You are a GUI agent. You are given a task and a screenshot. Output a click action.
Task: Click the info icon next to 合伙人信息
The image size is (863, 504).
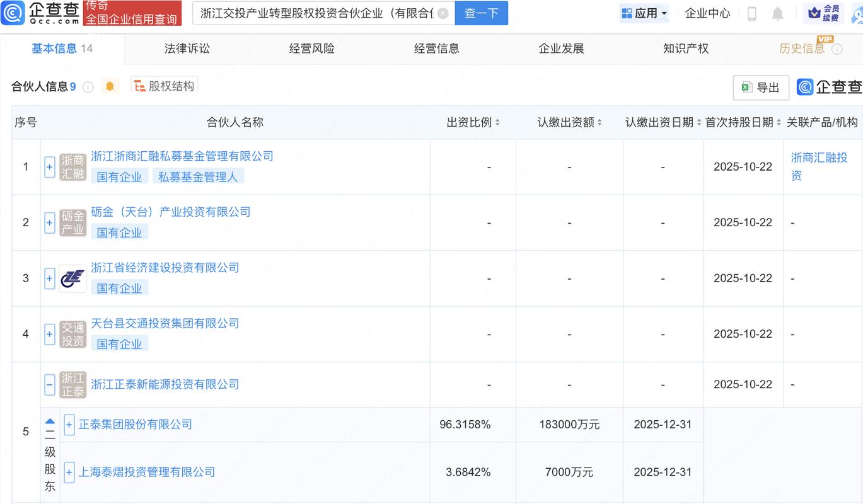point(87,85)
